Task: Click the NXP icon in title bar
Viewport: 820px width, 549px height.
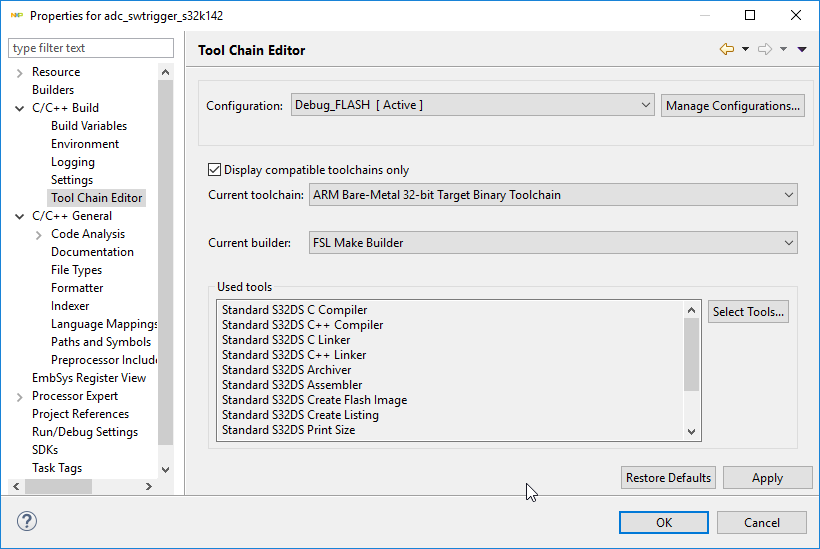Action: point(16,16)
